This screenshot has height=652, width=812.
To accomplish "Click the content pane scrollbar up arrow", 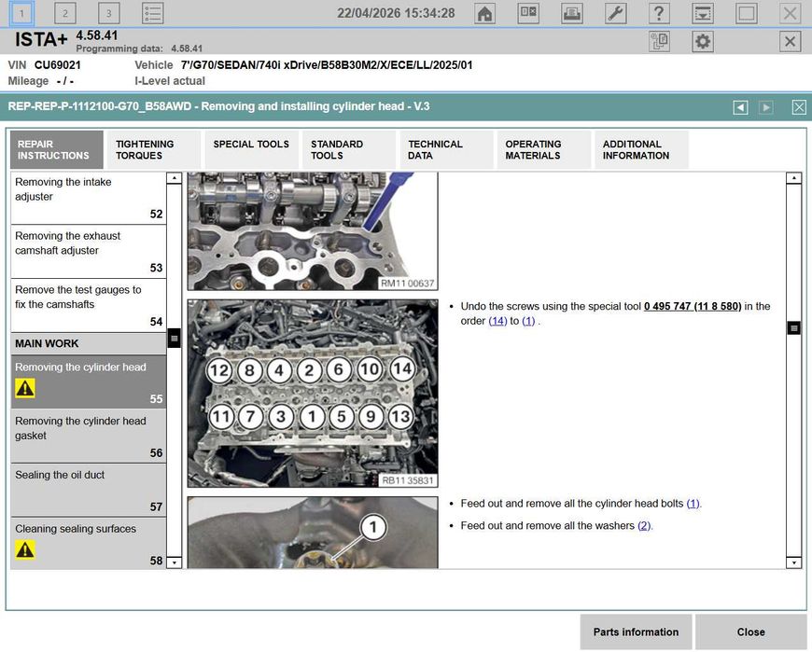I will pos(793,178).
